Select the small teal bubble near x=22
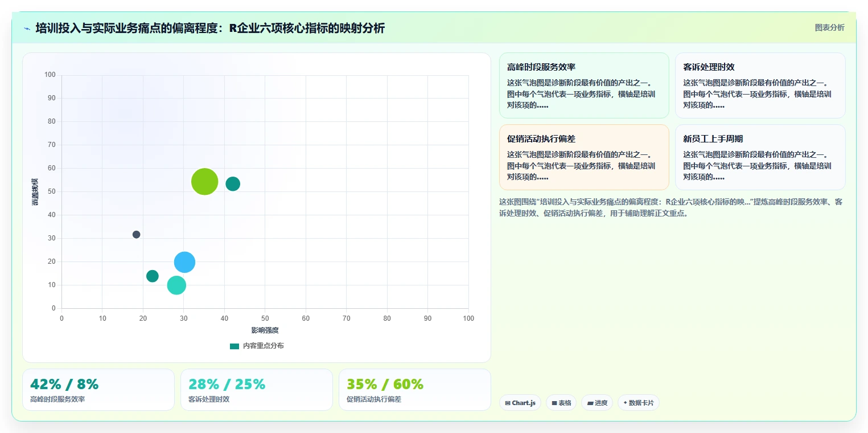 click(x=152, y=276)
